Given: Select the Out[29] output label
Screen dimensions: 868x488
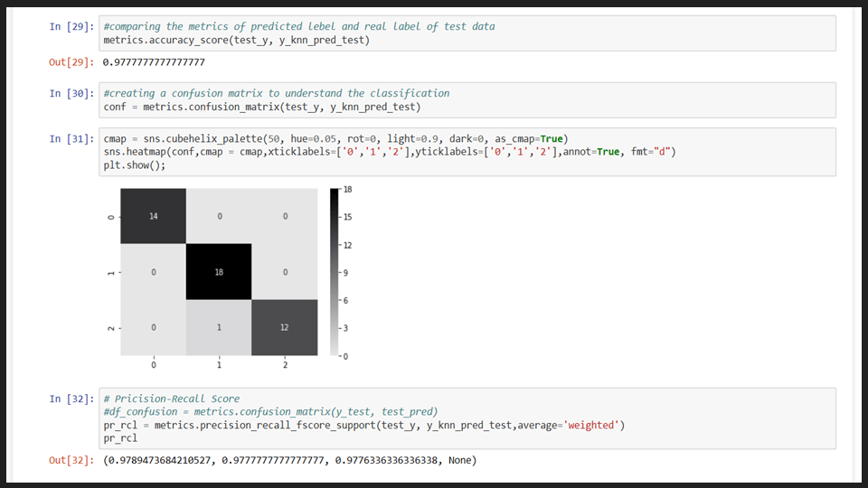Looking at the screenshot, I should [71, 62].
